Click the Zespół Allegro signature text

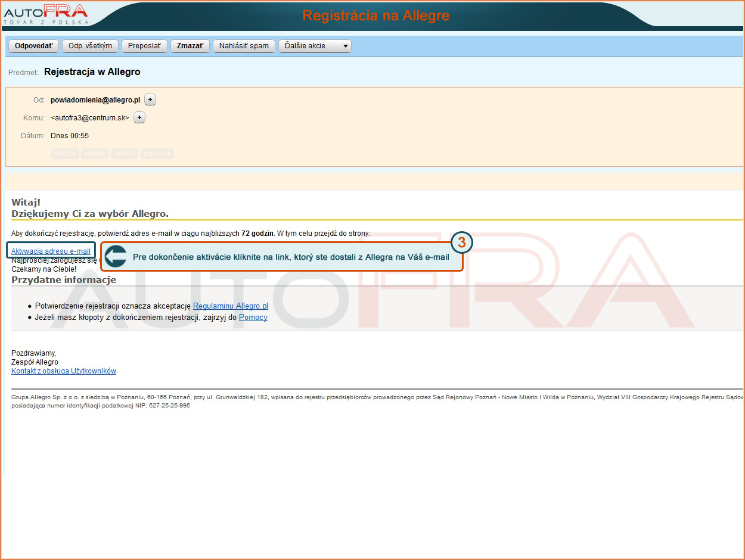pyautogui.click(x=35, y=362)
